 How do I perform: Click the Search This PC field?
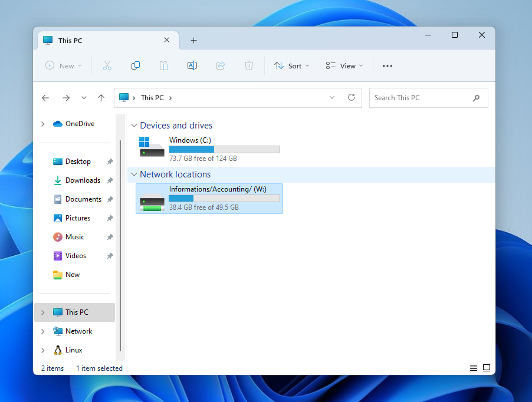[x=422, y=98]
